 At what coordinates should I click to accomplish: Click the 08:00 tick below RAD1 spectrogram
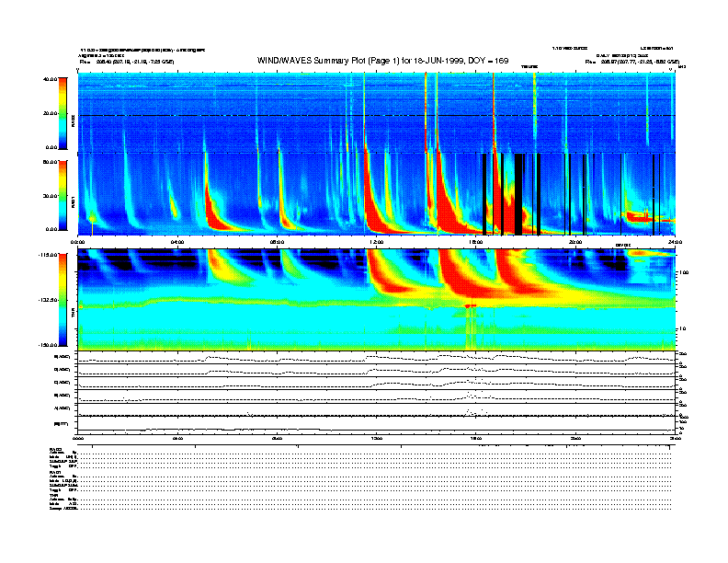[x=277, y=242]
